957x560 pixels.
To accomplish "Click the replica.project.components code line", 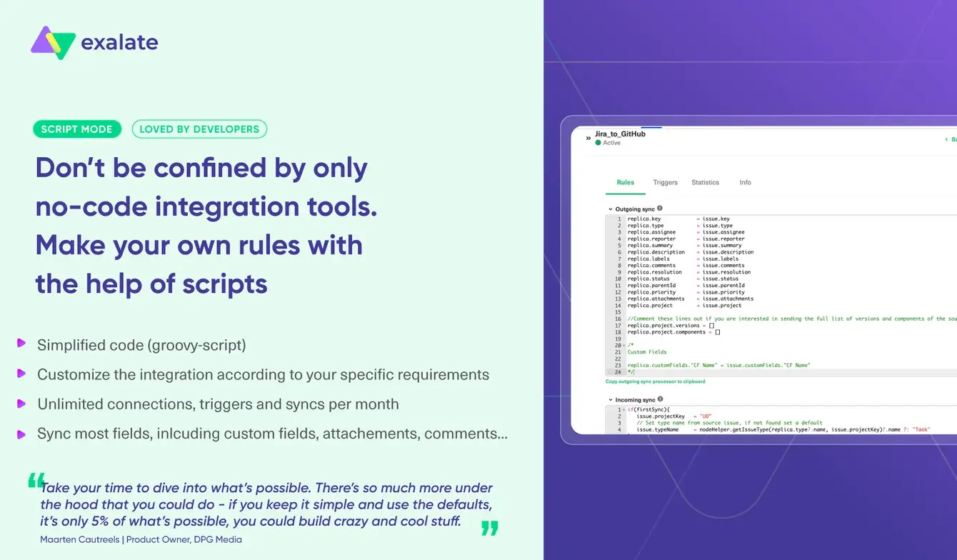I will [674, 332].
